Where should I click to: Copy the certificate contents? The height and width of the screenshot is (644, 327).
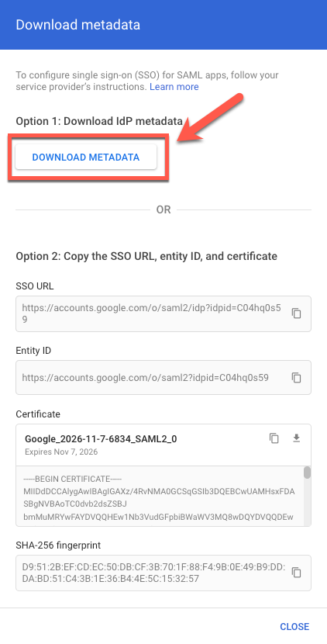click(x=274, y=438)
